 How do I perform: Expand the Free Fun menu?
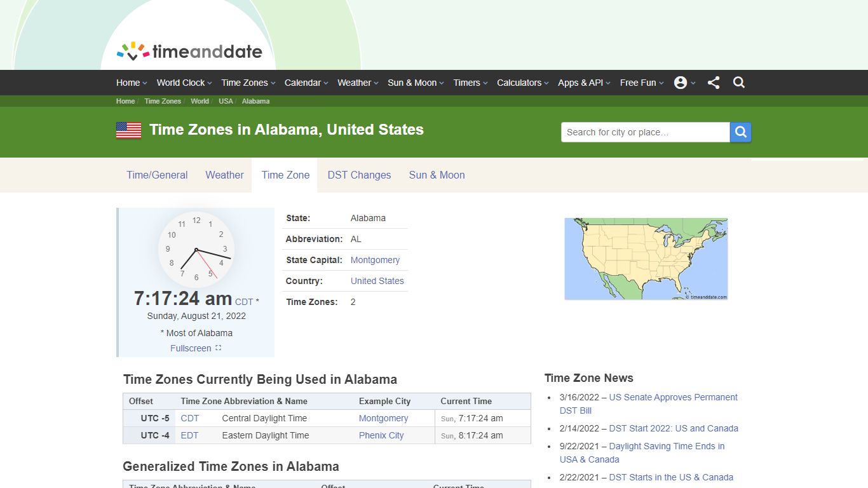pyautogui.click(x=642, y=83)
